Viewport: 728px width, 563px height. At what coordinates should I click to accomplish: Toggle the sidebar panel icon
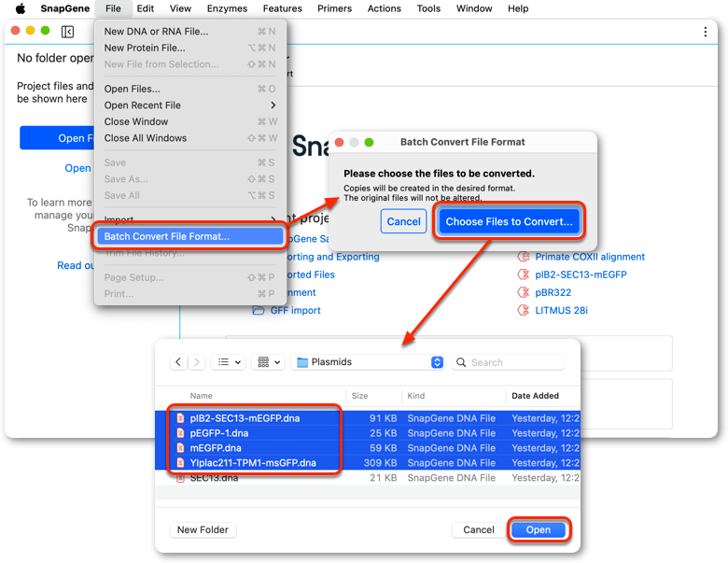[67, 32]
